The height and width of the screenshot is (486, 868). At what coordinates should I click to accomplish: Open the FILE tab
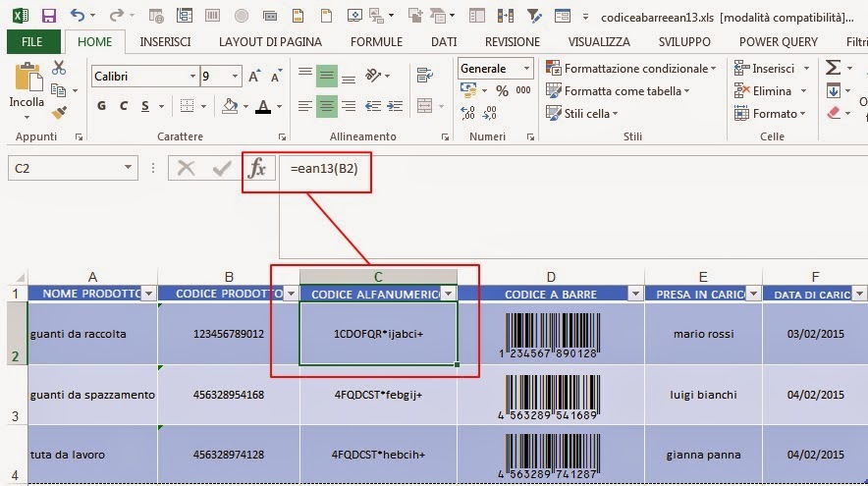pyautogui.click(x=32, y=42)
